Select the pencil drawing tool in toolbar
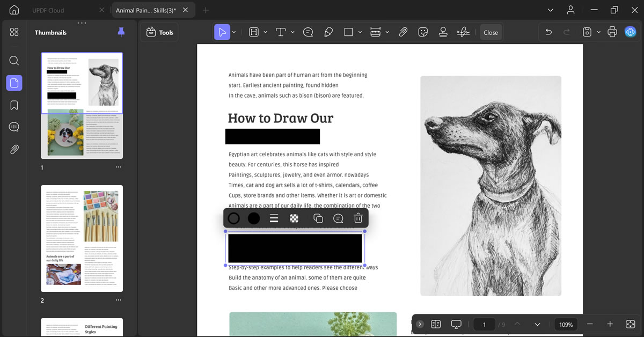 pyautogui.click(x=328, y=32)
